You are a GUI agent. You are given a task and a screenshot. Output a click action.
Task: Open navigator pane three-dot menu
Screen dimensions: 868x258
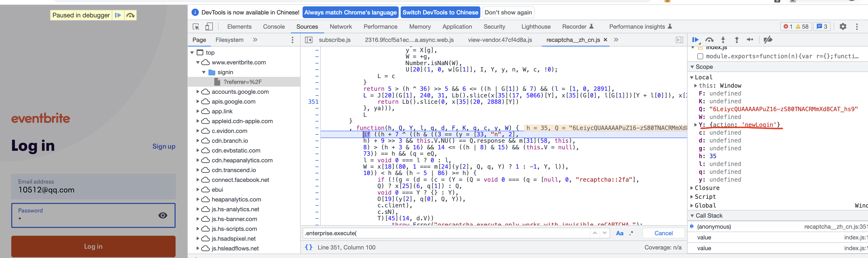tap(292, 40)
